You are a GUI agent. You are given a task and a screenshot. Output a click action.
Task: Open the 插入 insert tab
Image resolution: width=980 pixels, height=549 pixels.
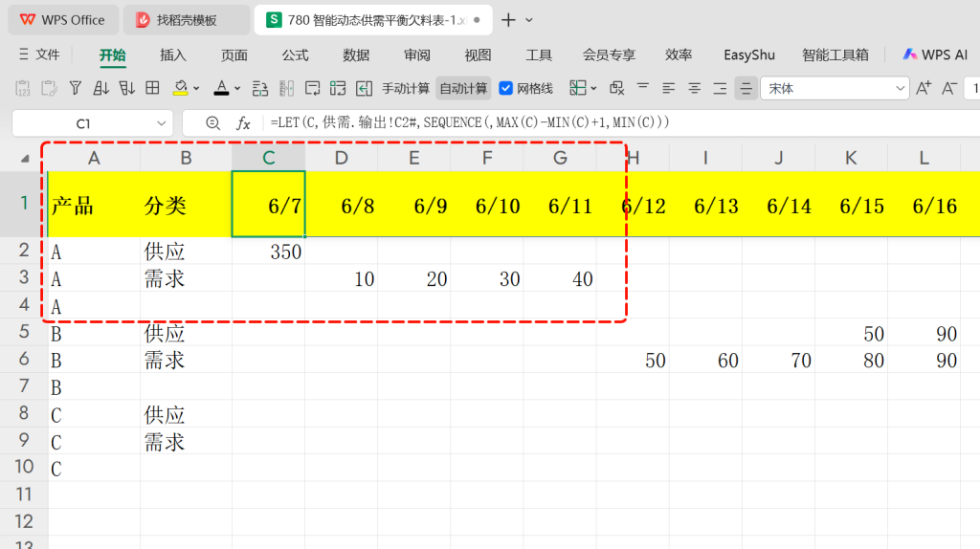coord(173,55)
